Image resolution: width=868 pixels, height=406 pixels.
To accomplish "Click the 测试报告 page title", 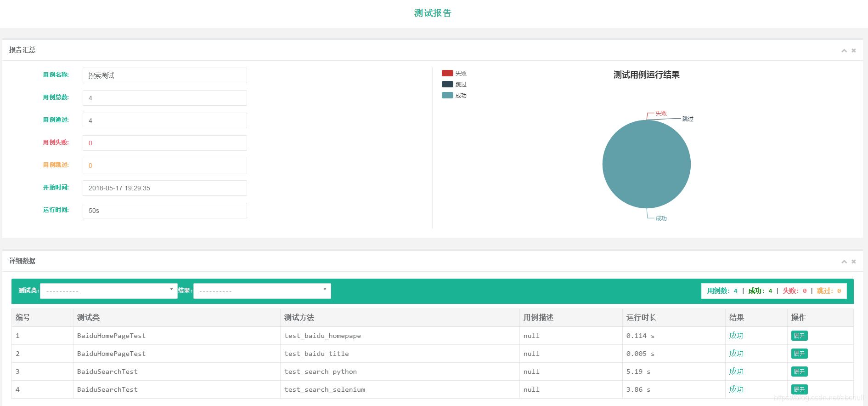I will [433, 13].
